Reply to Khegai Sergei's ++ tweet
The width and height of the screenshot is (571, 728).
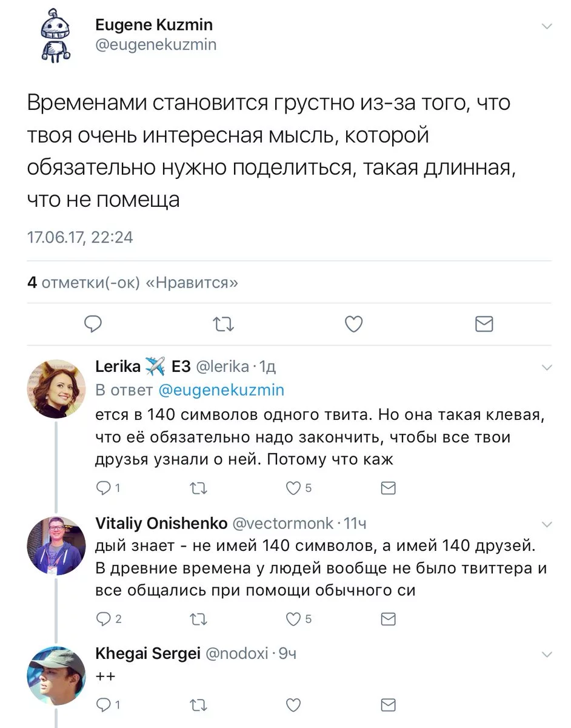tap(104, 704)
